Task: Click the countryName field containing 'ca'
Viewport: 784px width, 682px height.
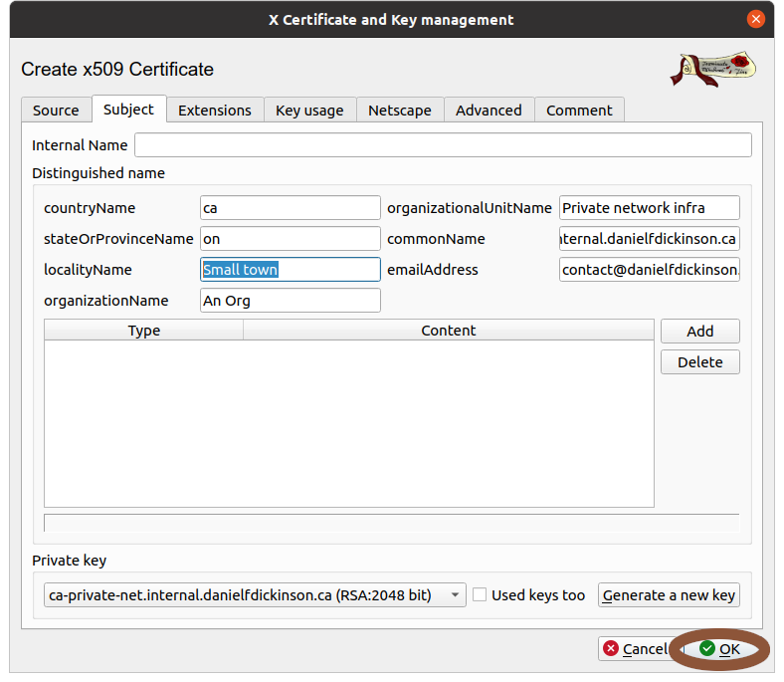Action: pyautogui.click(x=290, y=208)
